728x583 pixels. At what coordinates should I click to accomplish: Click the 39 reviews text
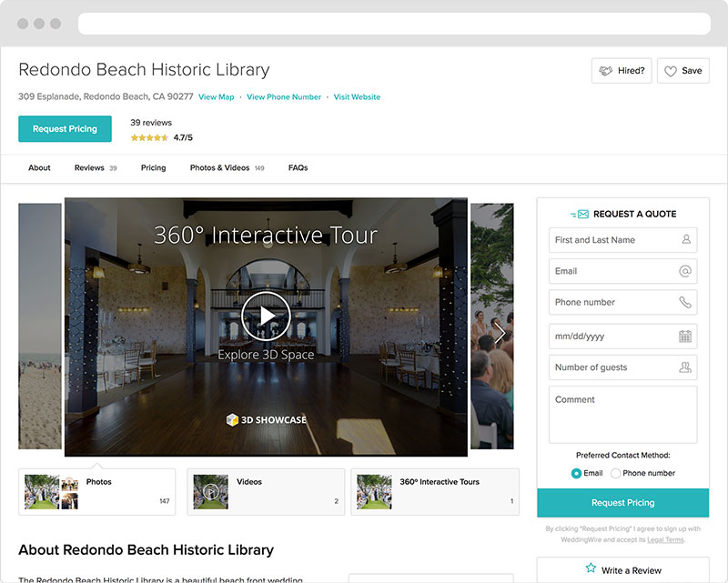(151, 123)
